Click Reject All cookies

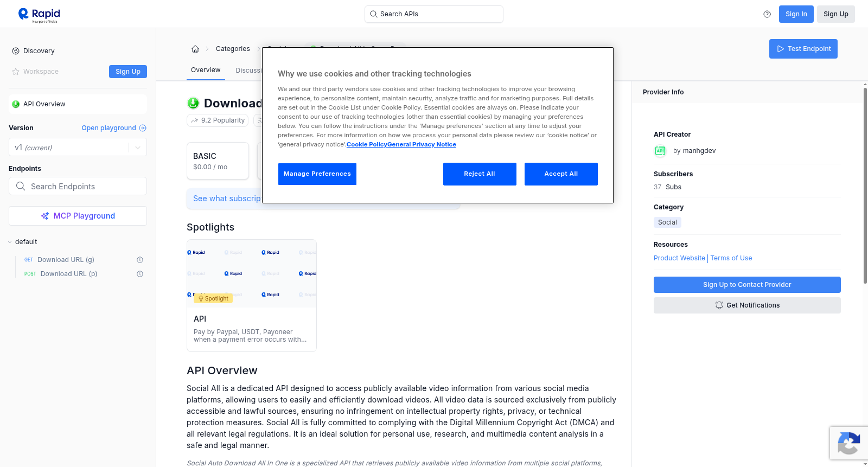point(480,174)
